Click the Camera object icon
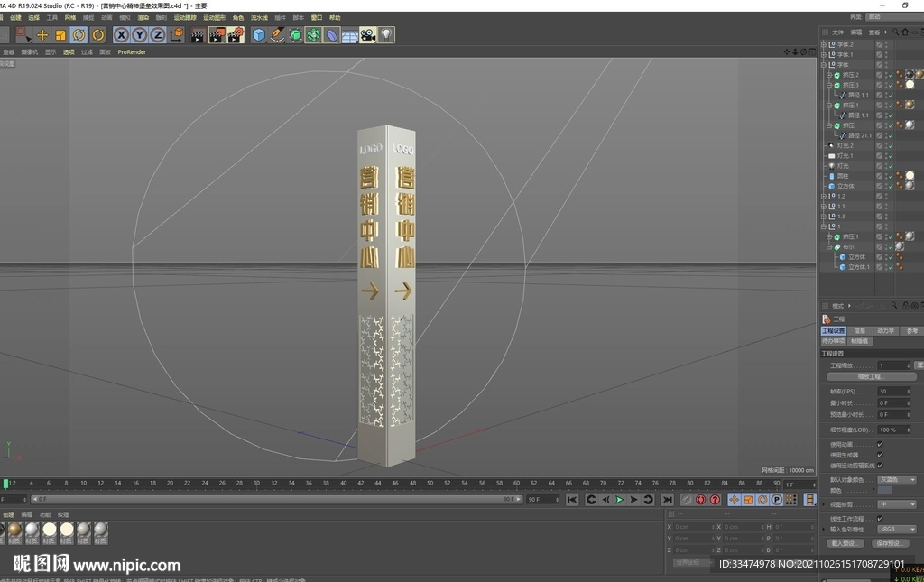 (x=368, y=35)
